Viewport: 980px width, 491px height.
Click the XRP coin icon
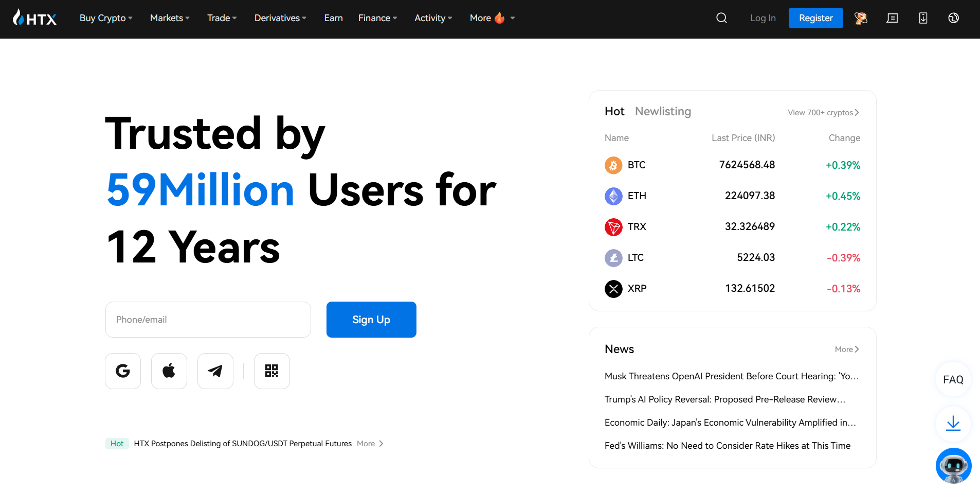tap(613, 289)
